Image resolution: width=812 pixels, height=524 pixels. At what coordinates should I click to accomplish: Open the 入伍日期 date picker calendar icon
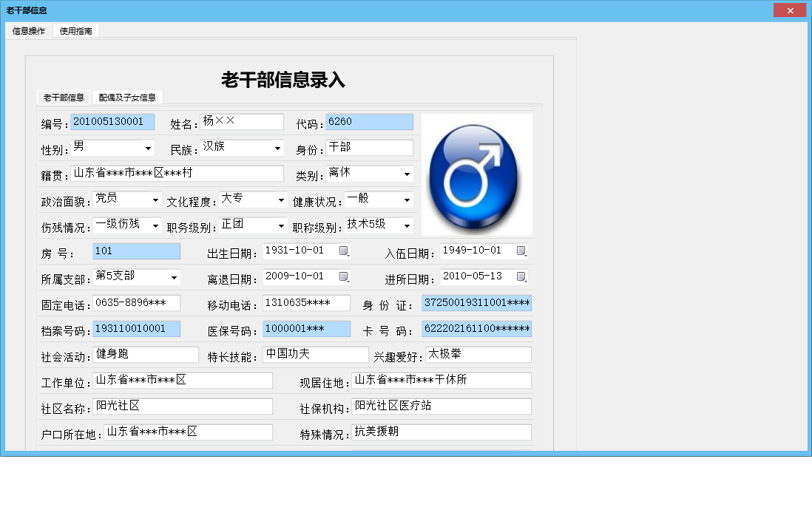(x=520, y=251)
